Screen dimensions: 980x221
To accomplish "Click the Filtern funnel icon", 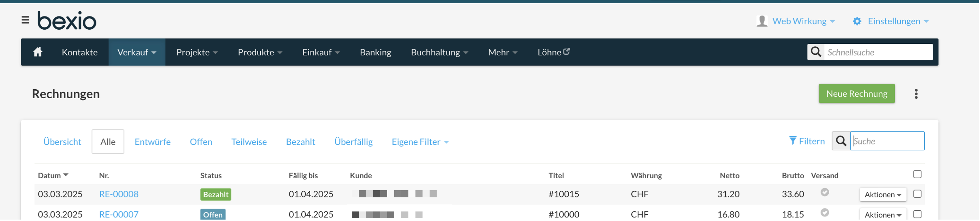I will coord(792,141).
